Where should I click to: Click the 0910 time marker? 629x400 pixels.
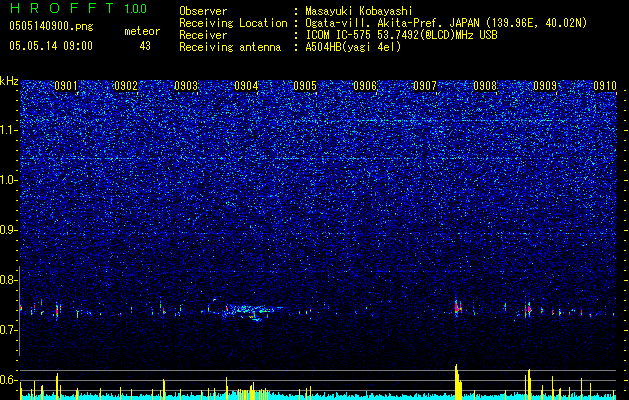click(x=605, y=86)
